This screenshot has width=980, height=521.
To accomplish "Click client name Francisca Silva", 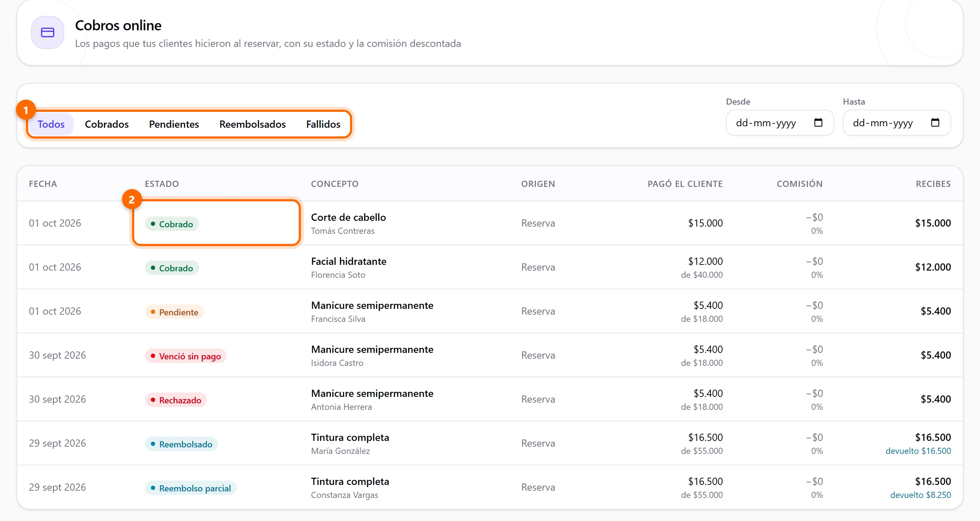I will coord(338,319).
